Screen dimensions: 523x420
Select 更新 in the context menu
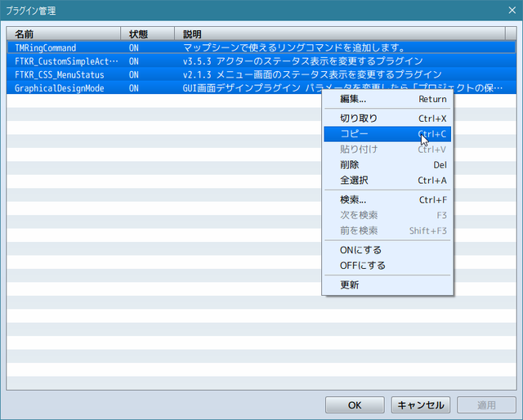(x=387, y=285)
